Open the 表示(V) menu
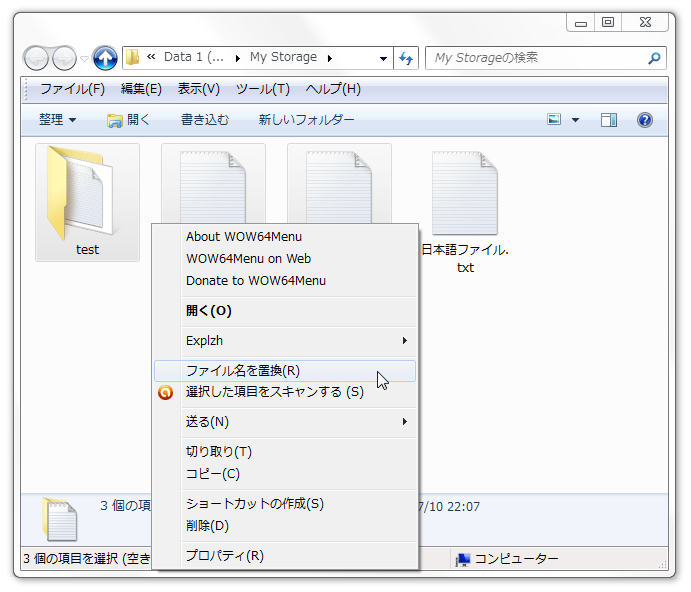691x592 pixels. pos(198,89)
